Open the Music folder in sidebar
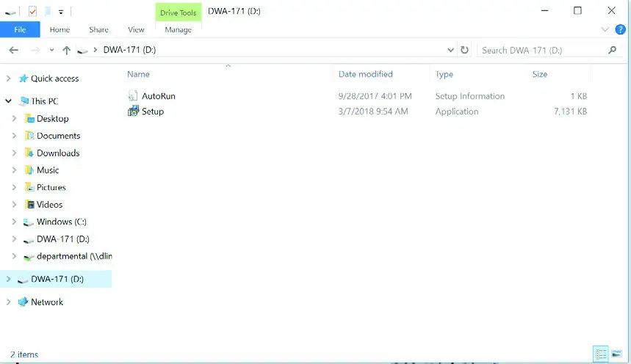 click(48, 170)
